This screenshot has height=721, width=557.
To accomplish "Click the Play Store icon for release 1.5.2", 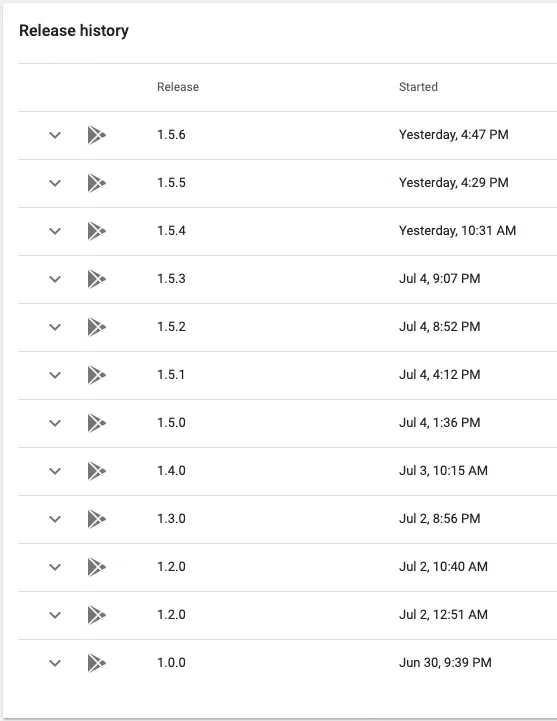I will 97,327.
